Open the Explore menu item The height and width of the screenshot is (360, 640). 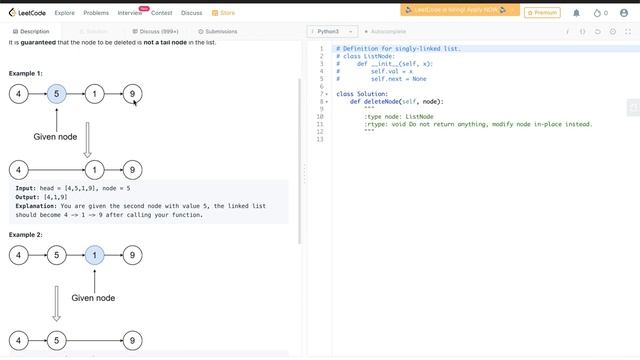coord(64,13)
